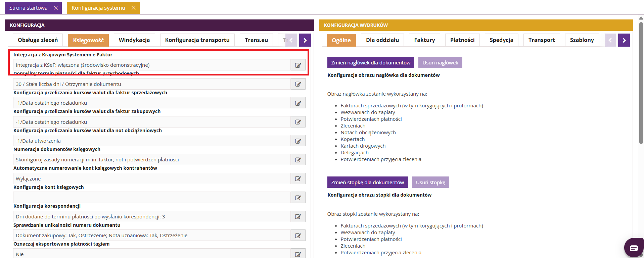Select the Księgowość tab
This screenshot has height=258, width=644.
pyautogui.click(x=88, y=40)
